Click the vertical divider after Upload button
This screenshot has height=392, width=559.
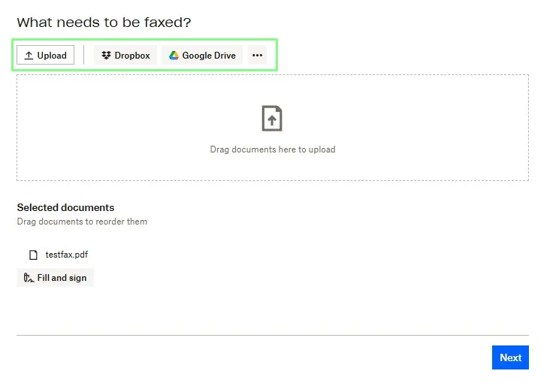point(84,55)
